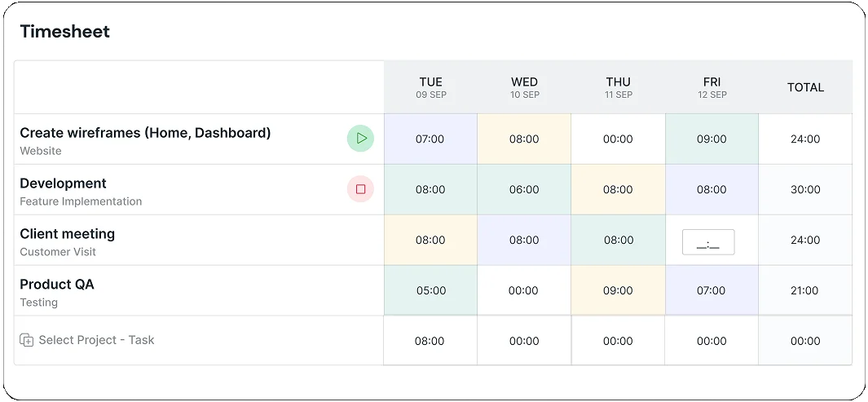Edit Tuesday 08:00 in the new task row
This screenshot has height=402, width=868.
click(x=430, y=341)
